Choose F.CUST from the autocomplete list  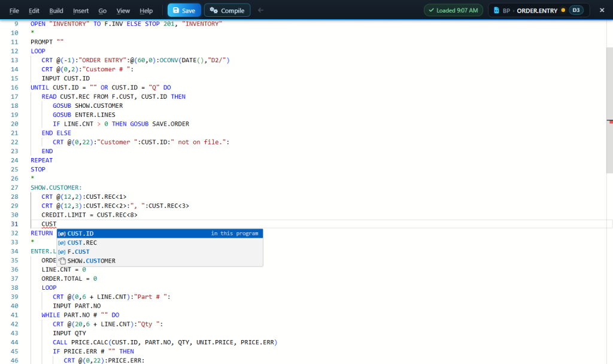[x=160, y=252]
